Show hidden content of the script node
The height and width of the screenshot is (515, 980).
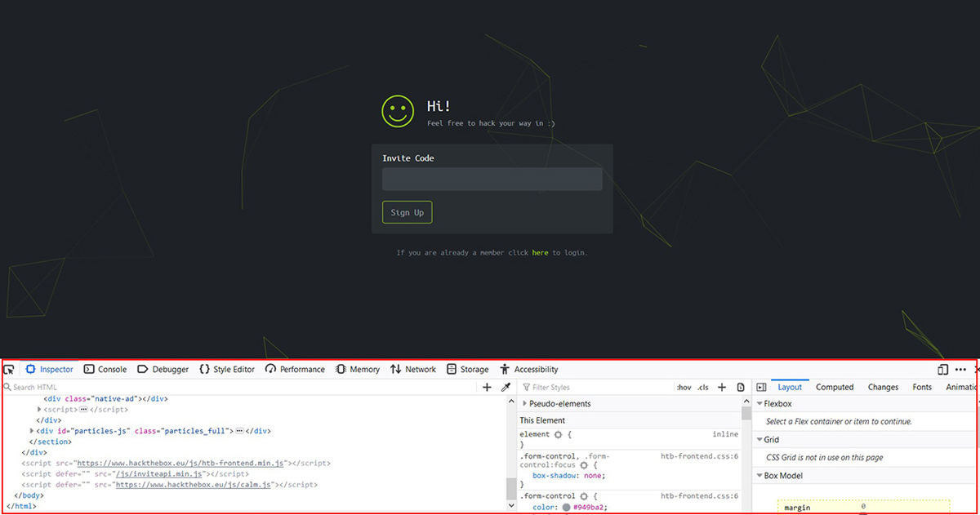(82, 410)
